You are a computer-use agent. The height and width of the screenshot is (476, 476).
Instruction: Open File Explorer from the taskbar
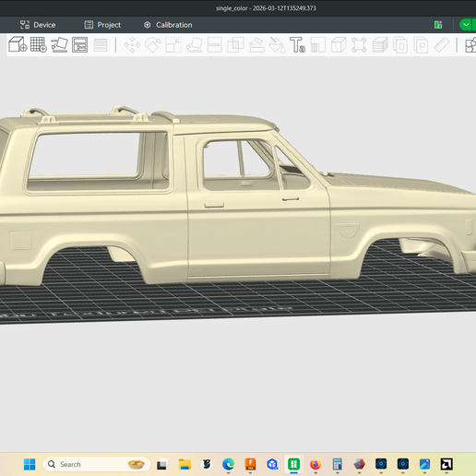(184, 464)
